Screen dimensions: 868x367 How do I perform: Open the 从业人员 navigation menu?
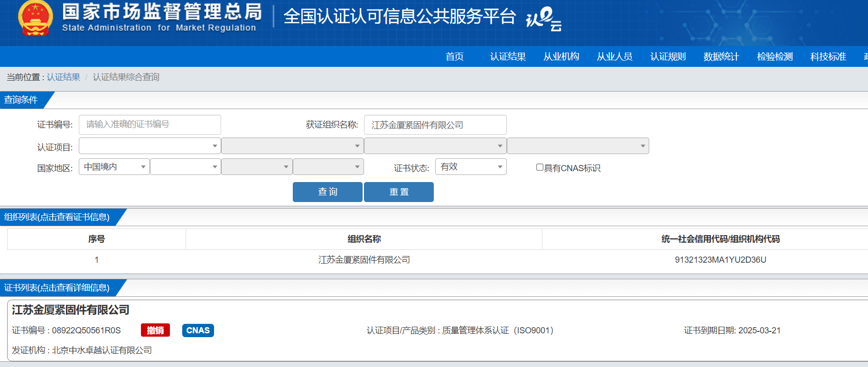[615, 56]
